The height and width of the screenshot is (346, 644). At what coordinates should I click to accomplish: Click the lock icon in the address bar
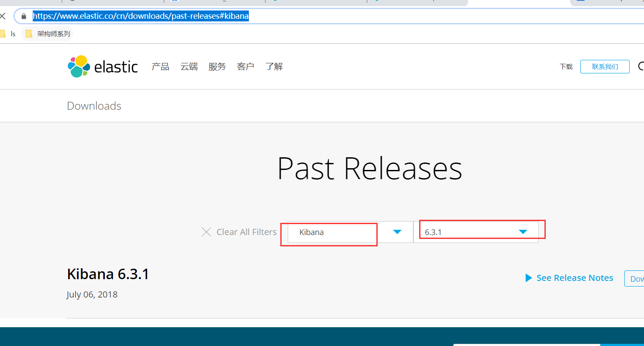point(24,17)
